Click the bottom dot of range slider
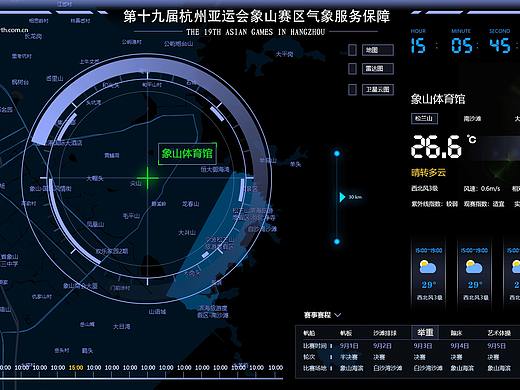The width and height of the screenshot is (520, 390). (337, 241)
